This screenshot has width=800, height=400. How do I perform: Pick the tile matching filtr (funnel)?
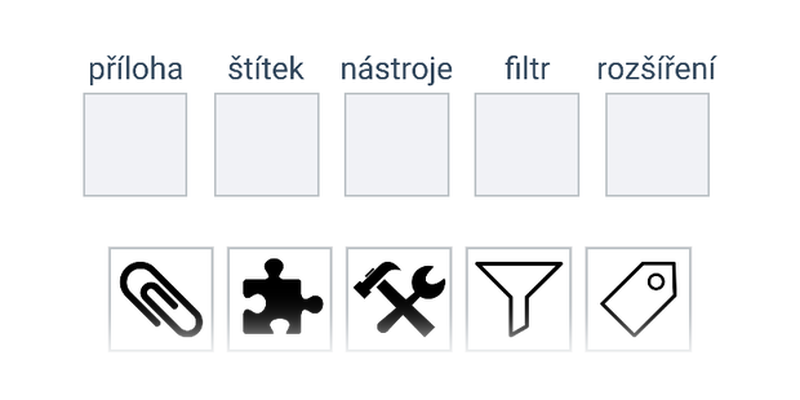click(x=518, y=299)
